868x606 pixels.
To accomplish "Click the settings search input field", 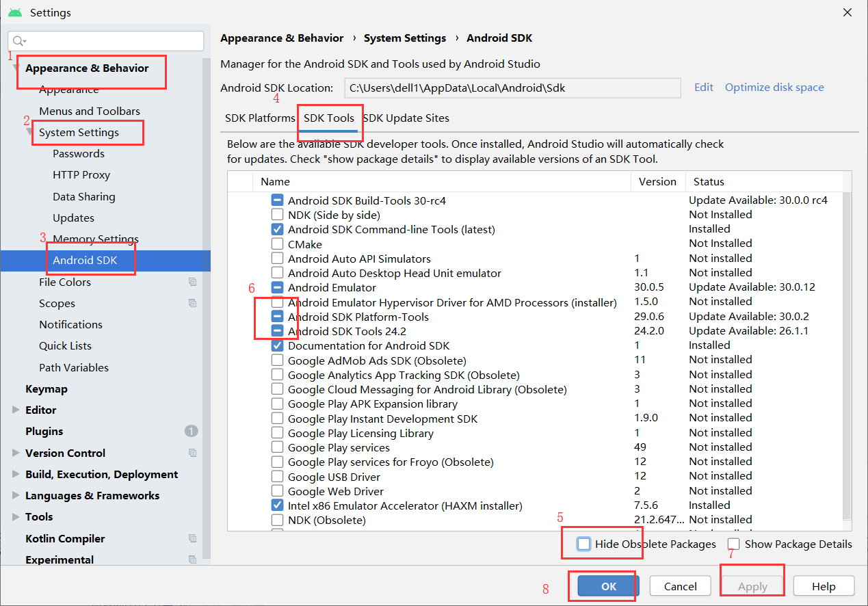I will coord(106,41).
